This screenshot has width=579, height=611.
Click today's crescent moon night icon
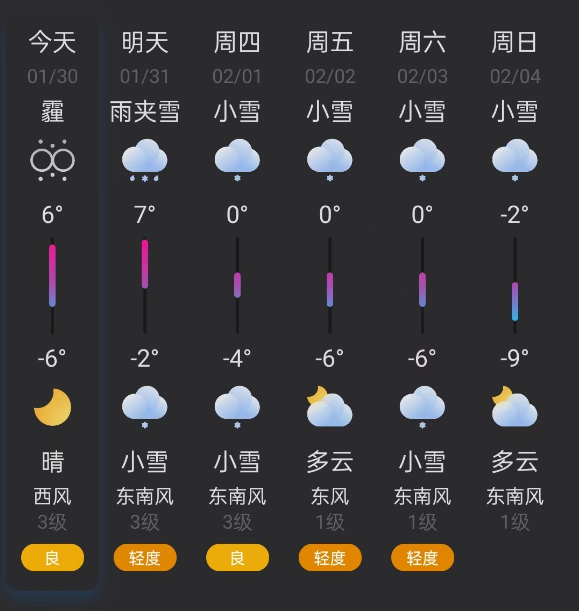click(x=53, y=407)
